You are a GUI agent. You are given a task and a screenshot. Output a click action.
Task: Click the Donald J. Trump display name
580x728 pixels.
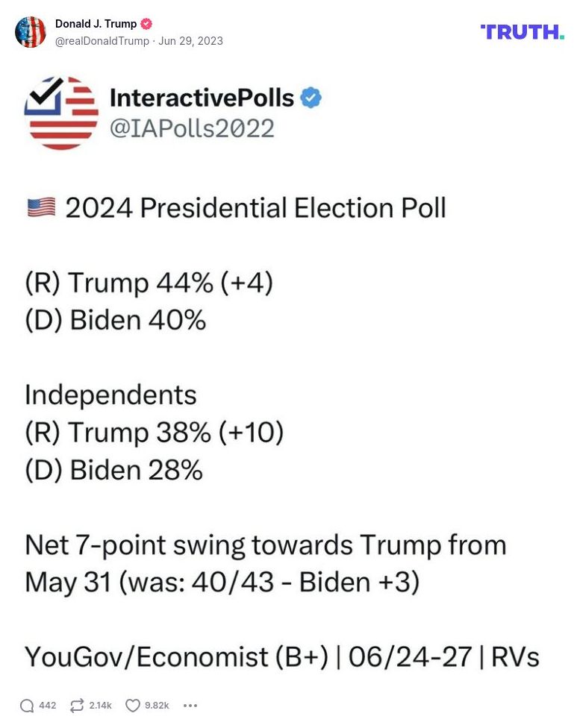[96, 23]
